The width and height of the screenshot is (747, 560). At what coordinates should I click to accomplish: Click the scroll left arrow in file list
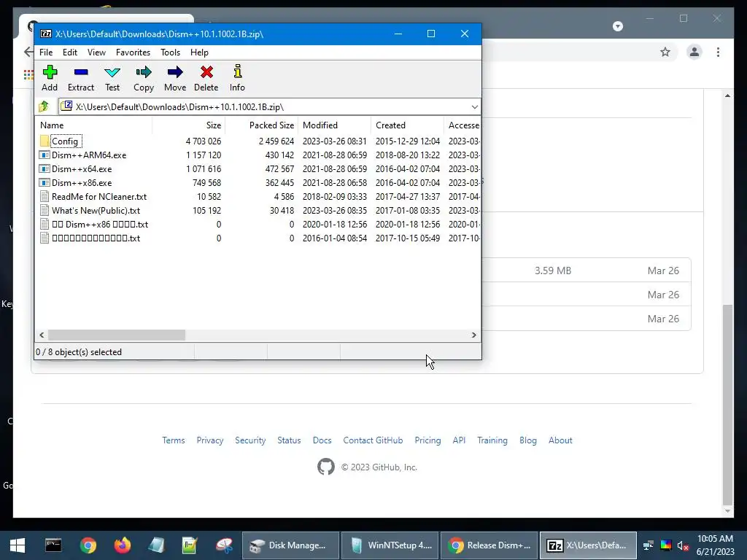pos(42,335)
